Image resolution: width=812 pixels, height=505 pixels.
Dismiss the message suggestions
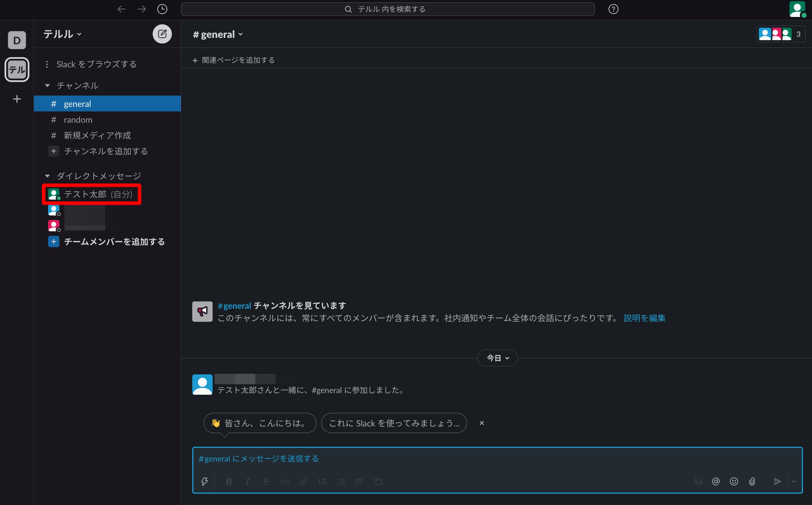(481, 423)
